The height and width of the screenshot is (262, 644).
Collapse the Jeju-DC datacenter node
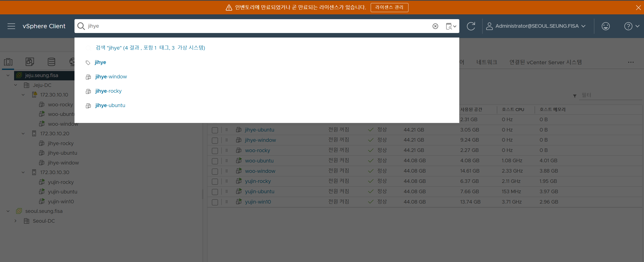click(16, 85)
